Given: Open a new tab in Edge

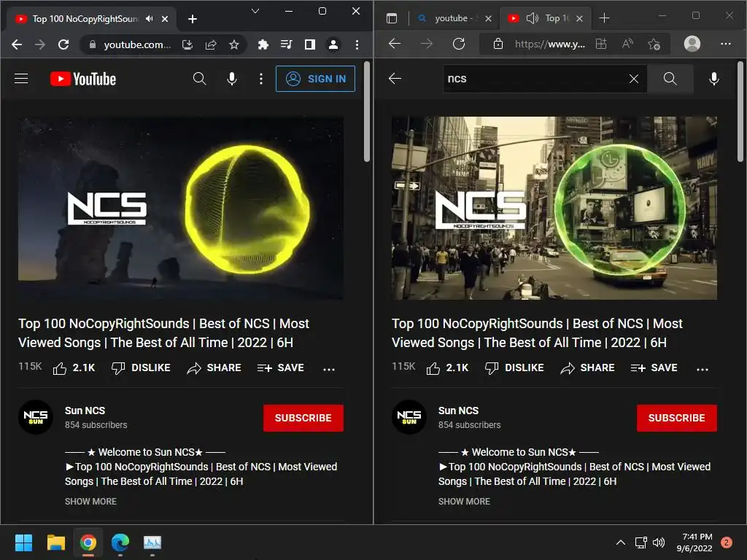Looking at the screenshot, I should [604, 18].
